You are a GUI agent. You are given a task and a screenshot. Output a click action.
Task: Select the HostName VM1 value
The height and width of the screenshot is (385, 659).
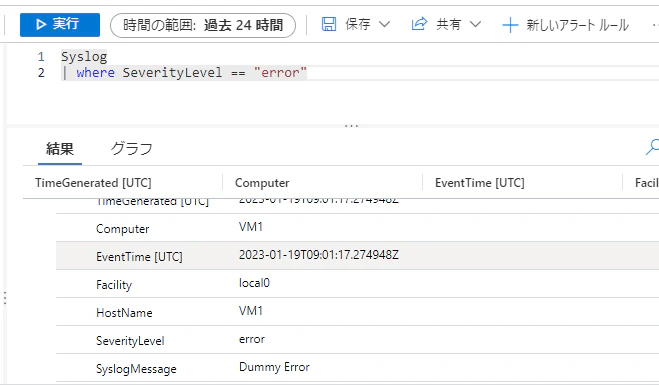(251, 311)
